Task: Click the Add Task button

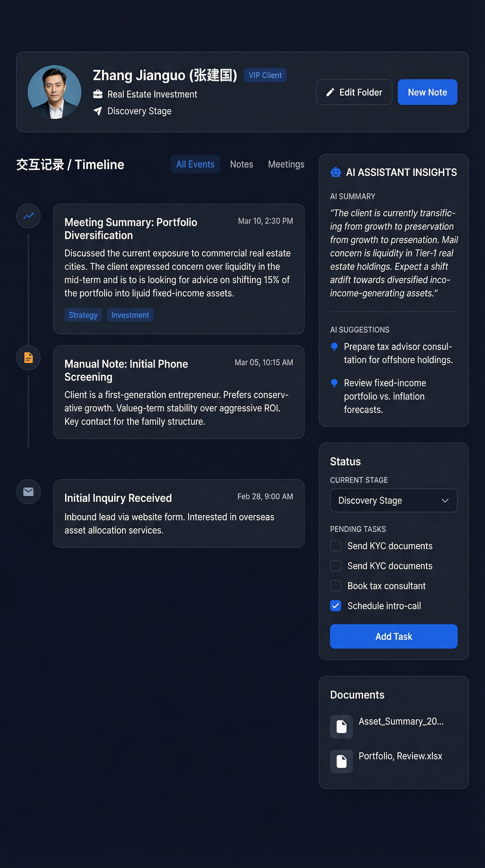Action: point(393,636)
